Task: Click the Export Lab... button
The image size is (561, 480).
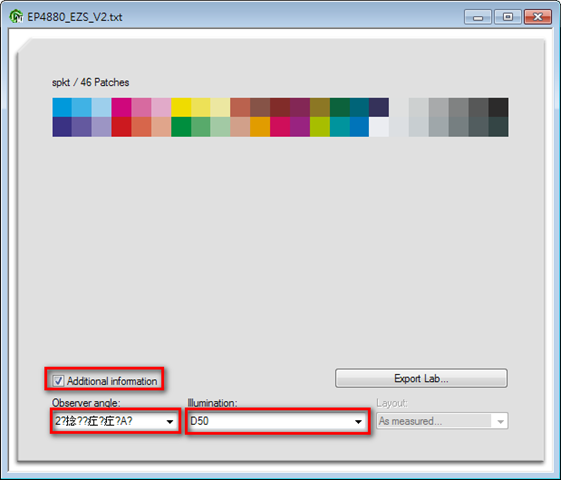Action: 421,378
